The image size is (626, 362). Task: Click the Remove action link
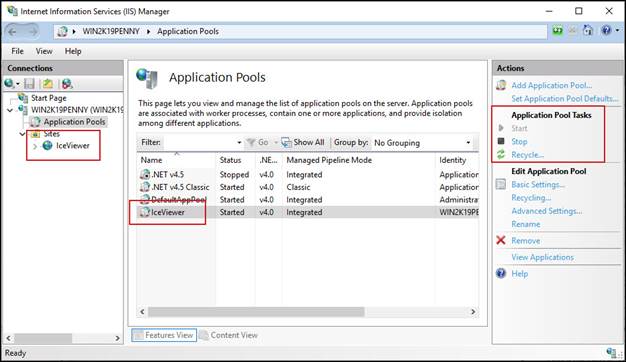click(526, 241)
